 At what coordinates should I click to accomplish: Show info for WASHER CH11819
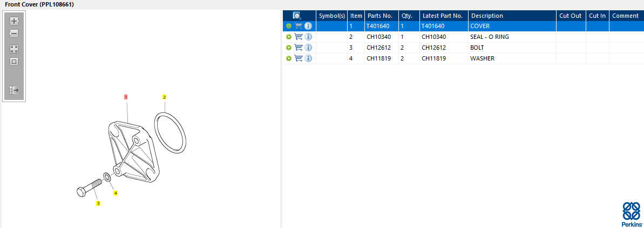[308, 58]
